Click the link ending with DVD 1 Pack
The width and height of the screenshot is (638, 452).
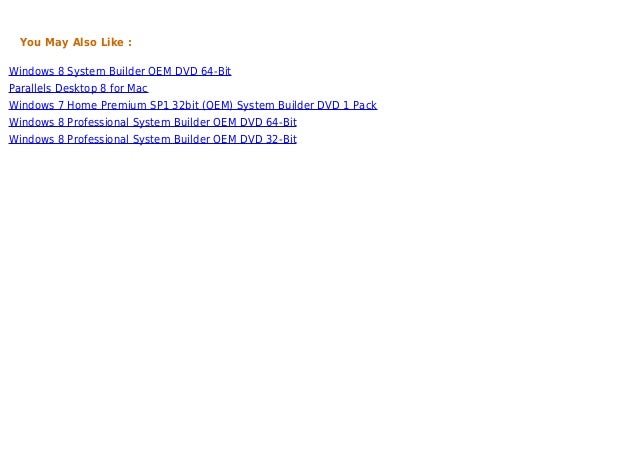pyautogui.click(x=193, y=105)
